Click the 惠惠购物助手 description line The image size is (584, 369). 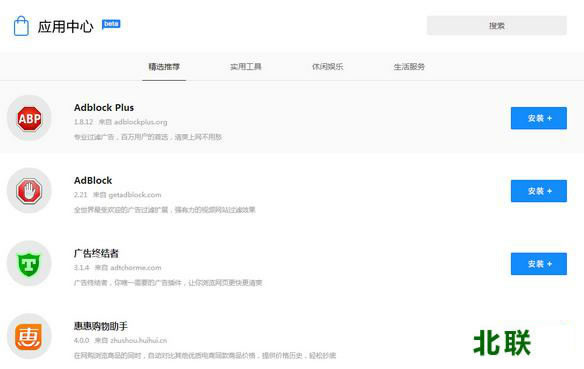click(x=205, y=356)
